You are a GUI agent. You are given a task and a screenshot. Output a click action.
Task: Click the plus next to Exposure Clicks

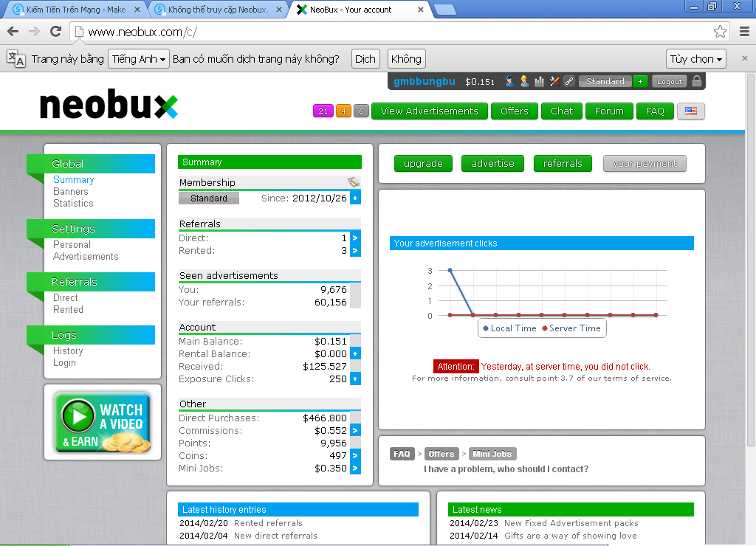tap(355, 379)
